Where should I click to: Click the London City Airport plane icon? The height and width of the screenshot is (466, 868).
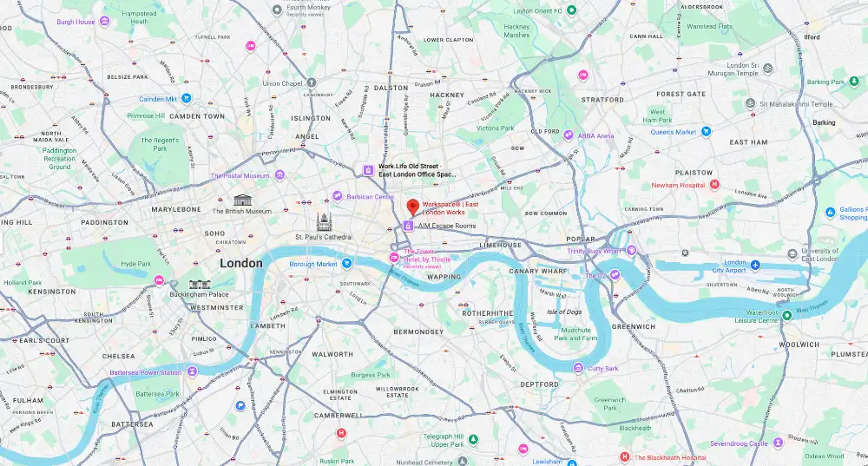(x=755, y=266)
